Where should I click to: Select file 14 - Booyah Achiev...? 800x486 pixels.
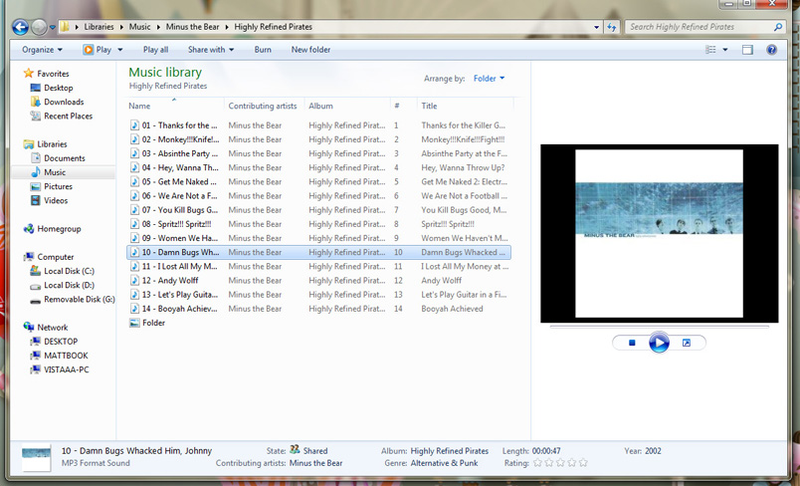(x=179, y=309)
